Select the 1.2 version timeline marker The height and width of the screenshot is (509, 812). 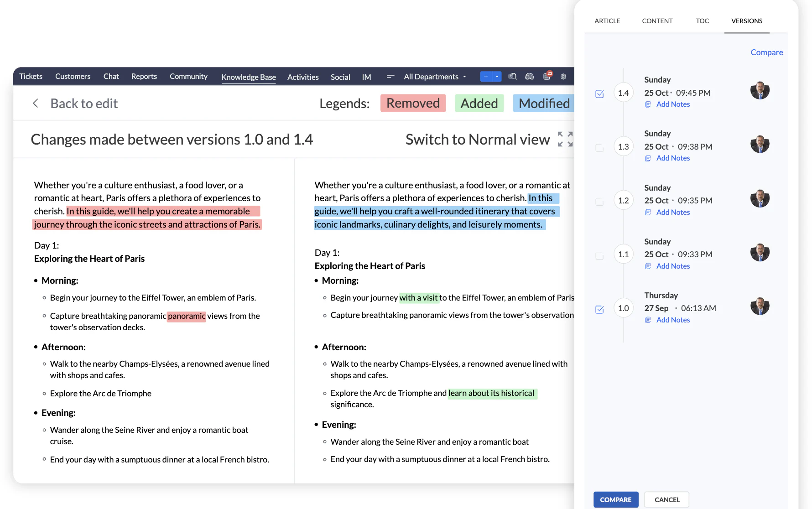coord(624,201)
